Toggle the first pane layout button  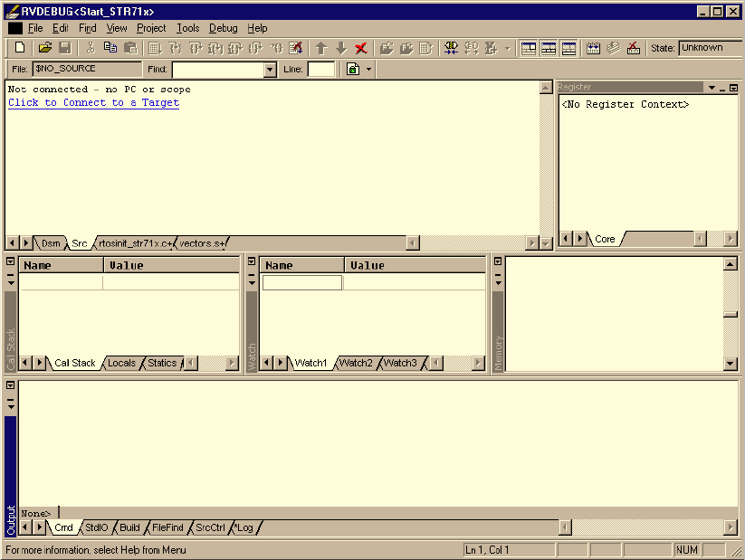coord(529,48)
